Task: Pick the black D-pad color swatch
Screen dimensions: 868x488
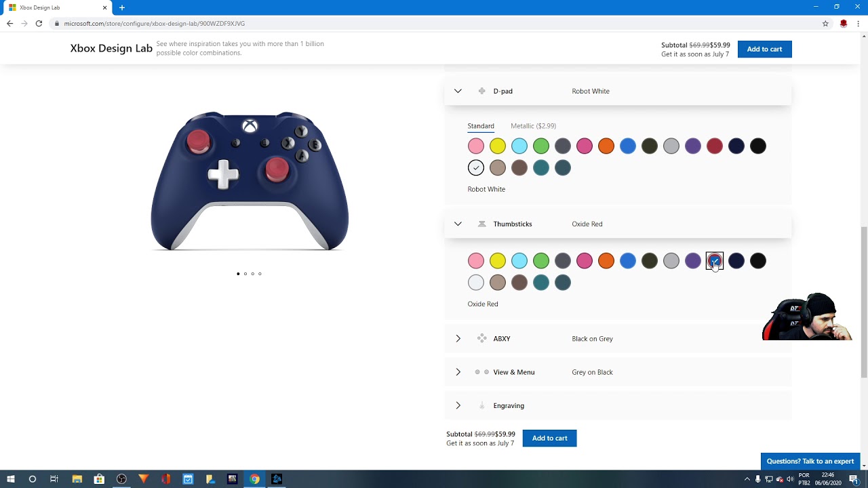Action: click(x=758, y=146)
